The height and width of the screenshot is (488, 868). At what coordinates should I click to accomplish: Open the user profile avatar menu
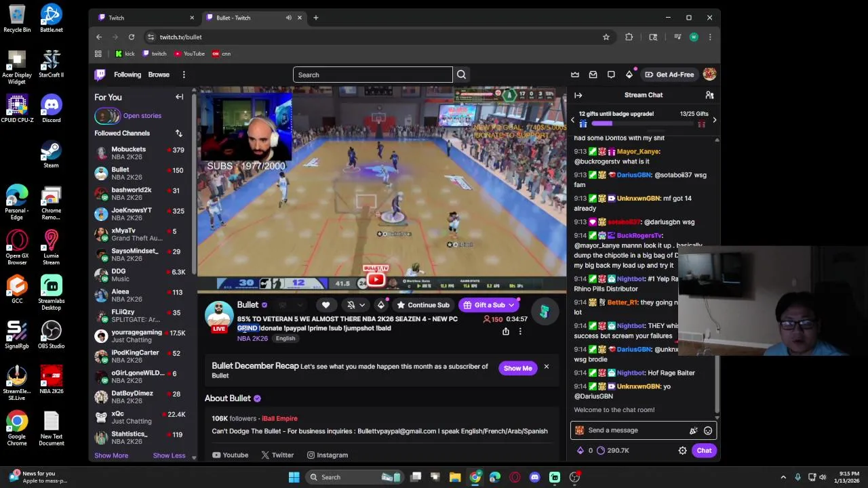coord(709,75)
